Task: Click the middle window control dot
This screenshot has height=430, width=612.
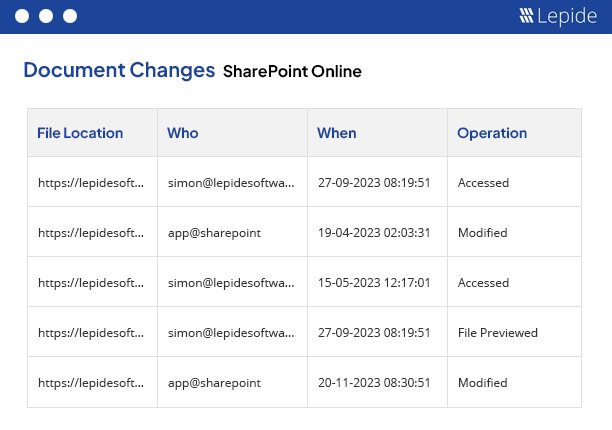Action: pos(46,16)
